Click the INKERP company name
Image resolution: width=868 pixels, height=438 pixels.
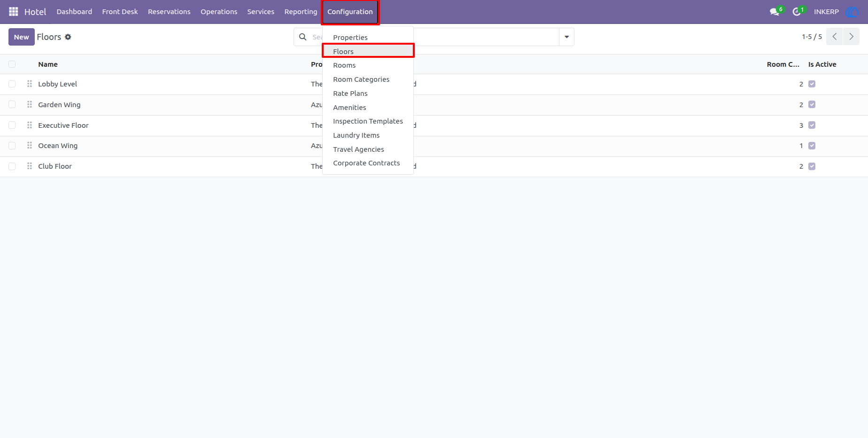click(826, 12)
